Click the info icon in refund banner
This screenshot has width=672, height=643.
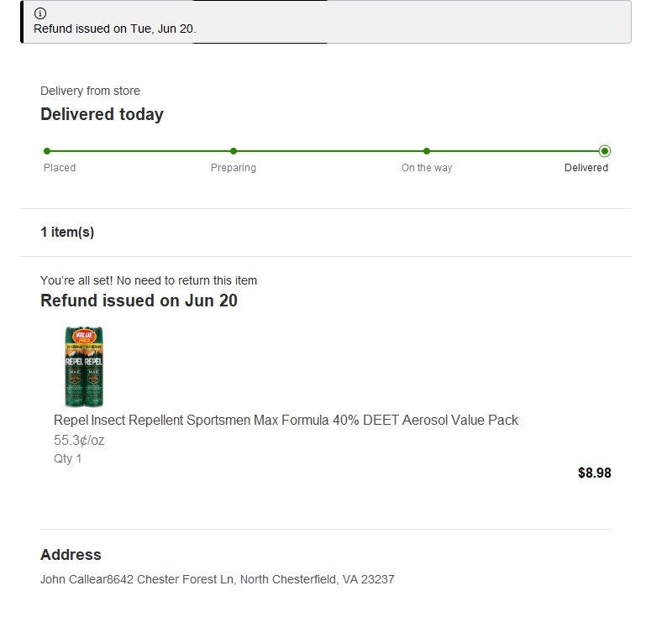(x=40, y=13)
